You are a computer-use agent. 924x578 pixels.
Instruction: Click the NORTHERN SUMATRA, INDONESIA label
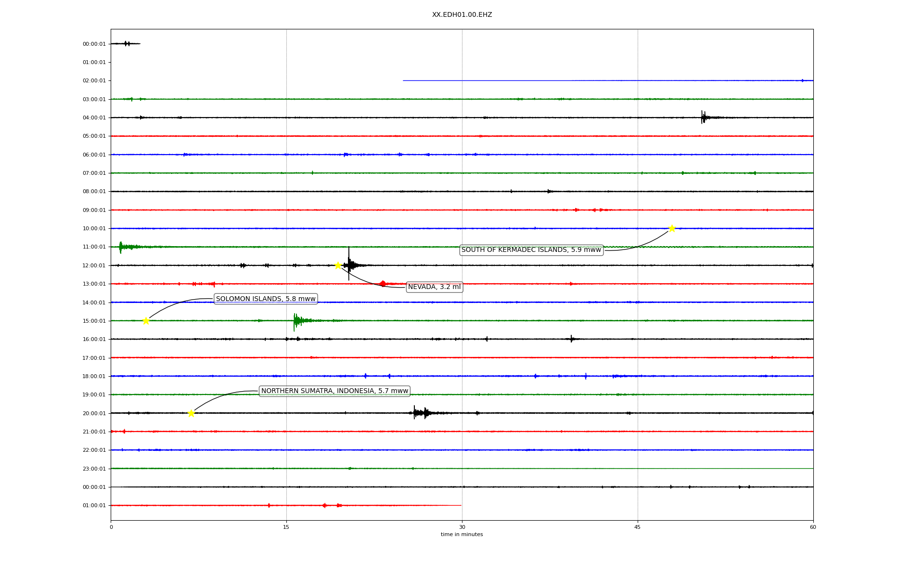click(x=334, y=391)
